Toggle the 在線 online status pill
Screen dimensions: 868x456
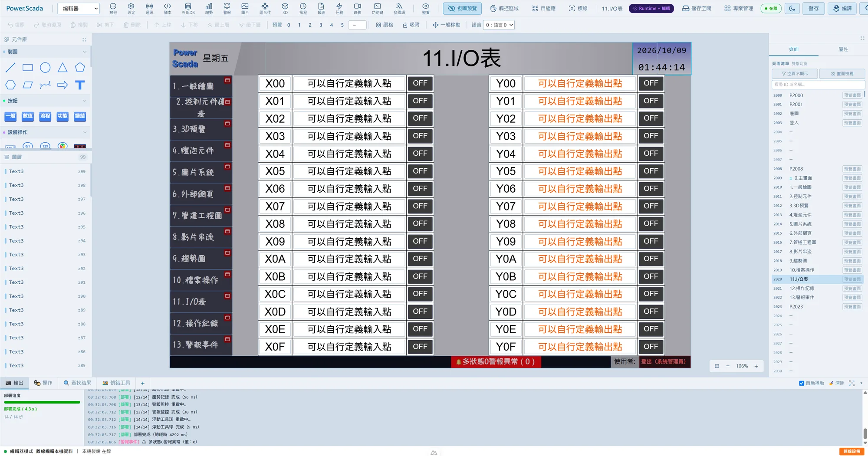[771, 8]
